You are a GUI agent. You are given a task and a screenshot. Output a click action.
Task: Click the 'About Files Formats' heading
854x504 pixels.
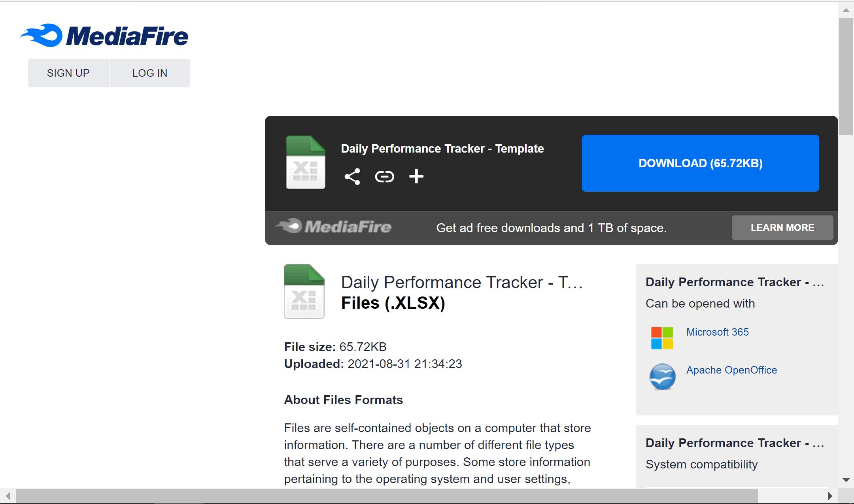pos(344,400)
